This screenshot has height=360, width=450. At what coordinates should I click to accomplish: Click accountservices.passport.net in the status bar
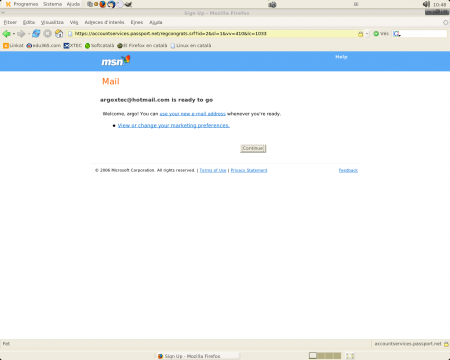pos(408,344)
